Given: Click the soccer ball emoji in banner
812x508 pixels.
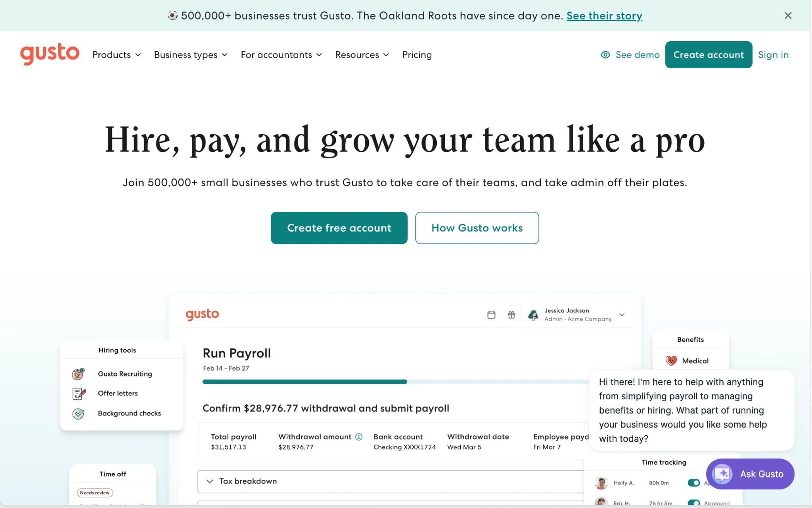Looking at the screenshot, I should 172,15.
